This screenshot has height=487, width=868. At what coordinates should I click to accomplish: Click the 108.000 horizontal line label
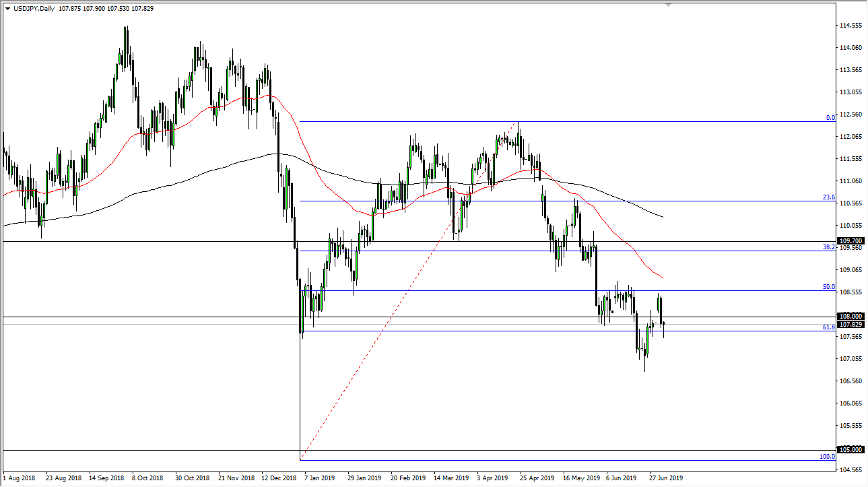click(851, 317)
